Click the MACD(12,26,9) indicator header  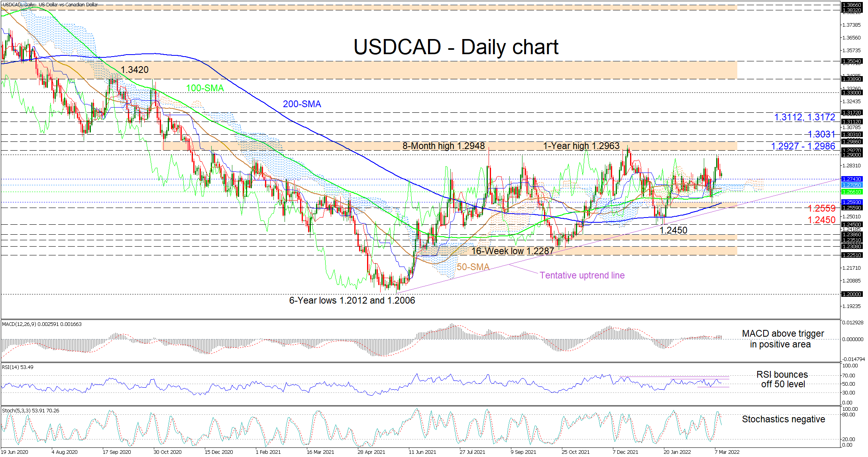41,324
